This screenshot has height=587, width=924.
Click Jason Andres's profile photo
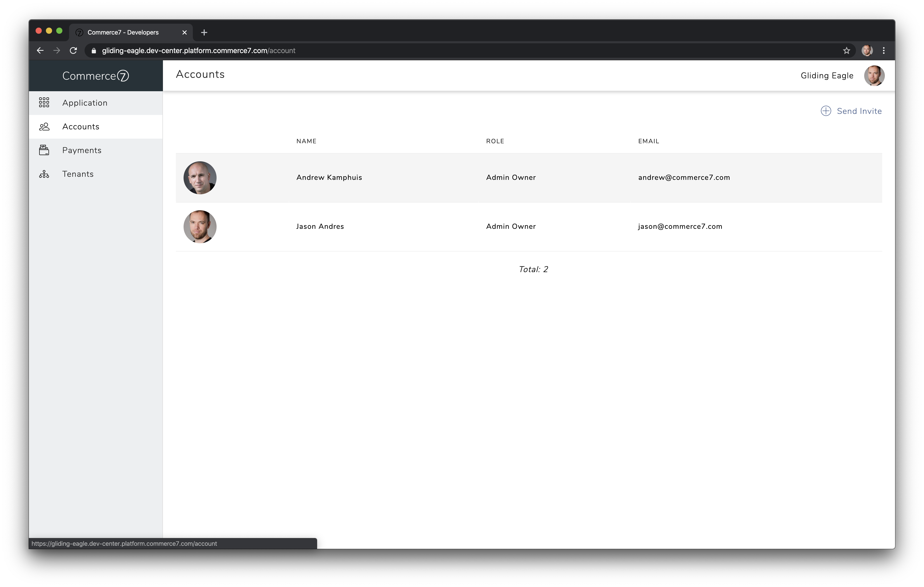200,227
